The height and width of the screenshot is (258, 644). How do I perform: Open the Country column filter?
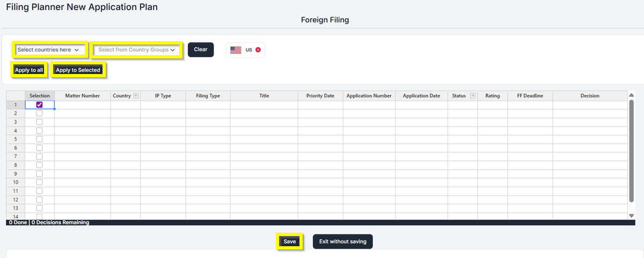pyautogui.click(x=136, y=96)
